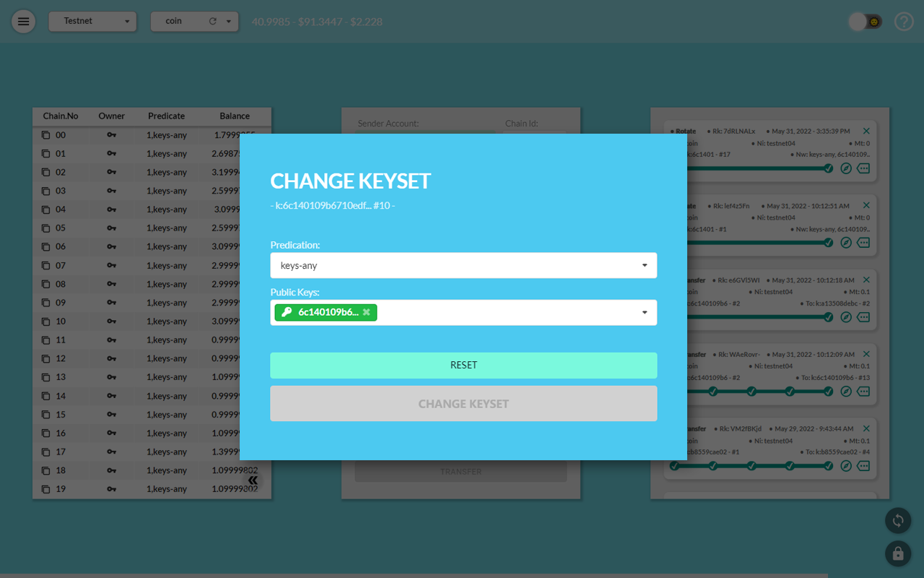Open the Predication keys-any dropdown
Screen dimensions: 924x578
(x=463, y=265)
